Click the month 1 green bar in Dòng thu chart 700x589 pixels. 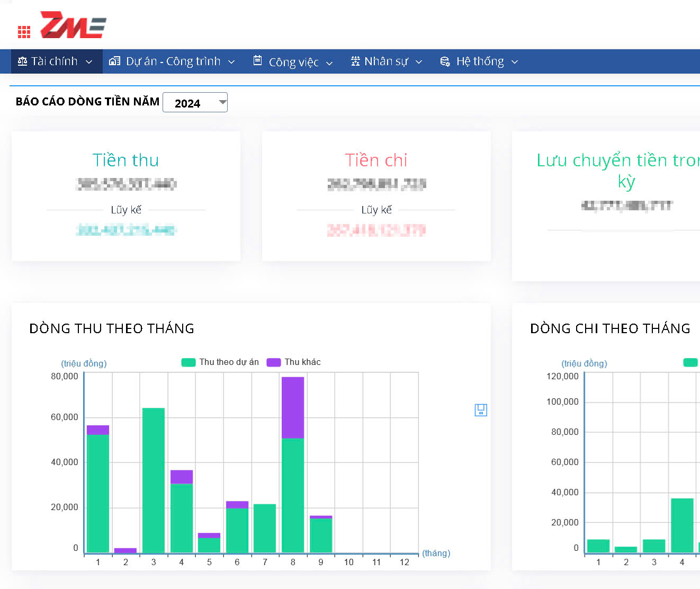click(98, 494)
